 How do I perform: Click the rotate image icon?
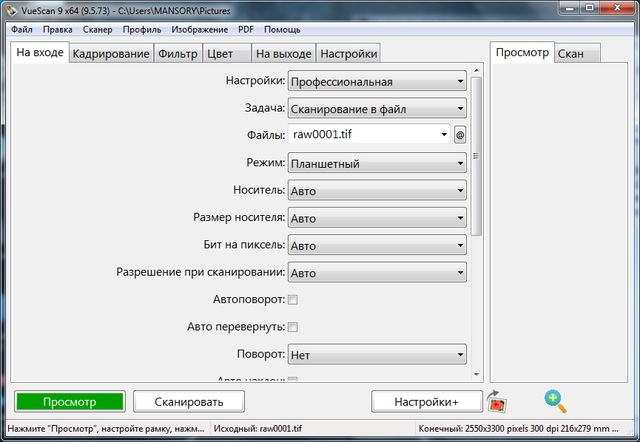498,401
